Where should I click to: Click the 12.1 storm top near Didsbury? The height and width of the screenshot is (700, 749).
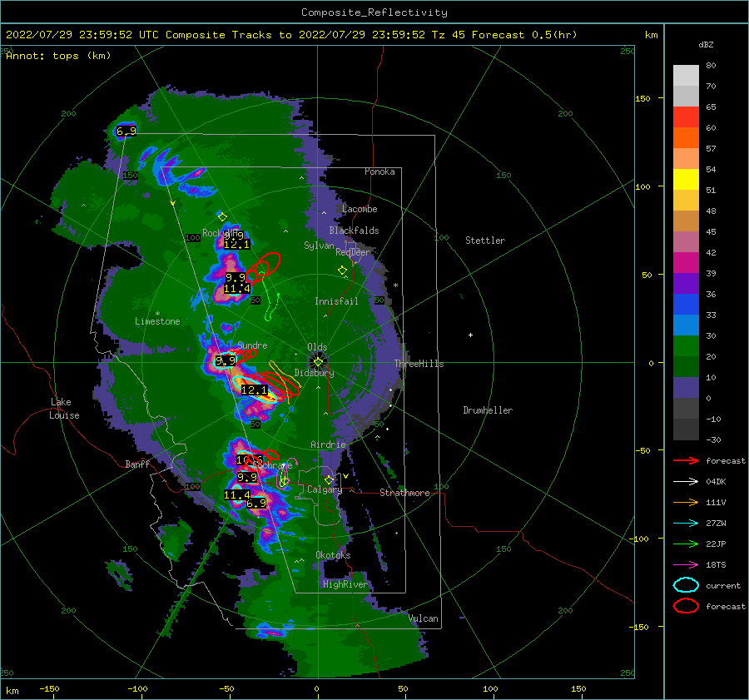pyautogui.click(x=254, y=390)
